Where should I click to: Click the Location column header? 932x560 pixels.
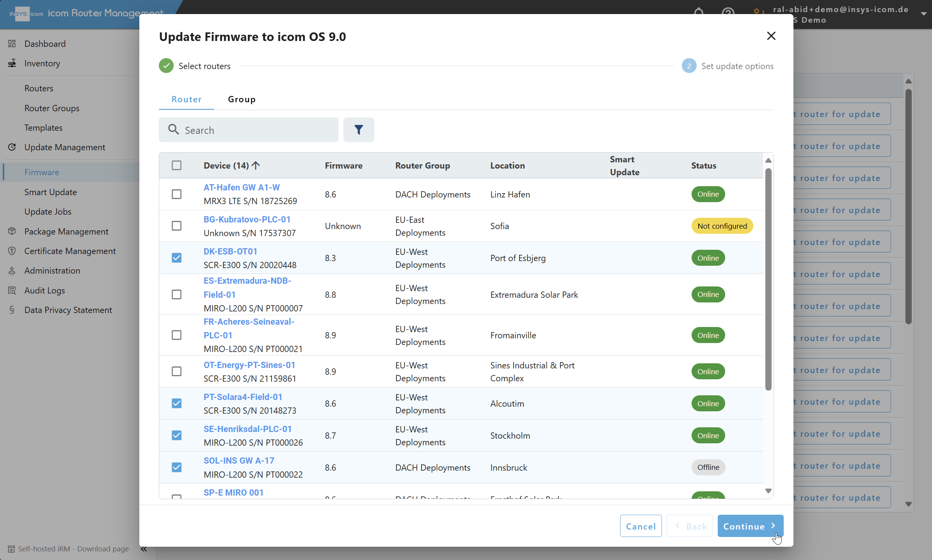coord(507,165)
